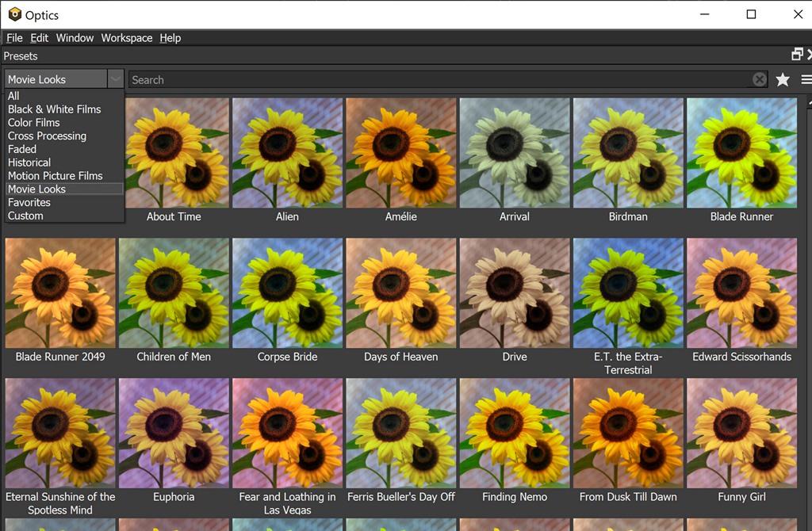Open the Window menu
This screenshot has height=531, width=812.
point(75,38)
